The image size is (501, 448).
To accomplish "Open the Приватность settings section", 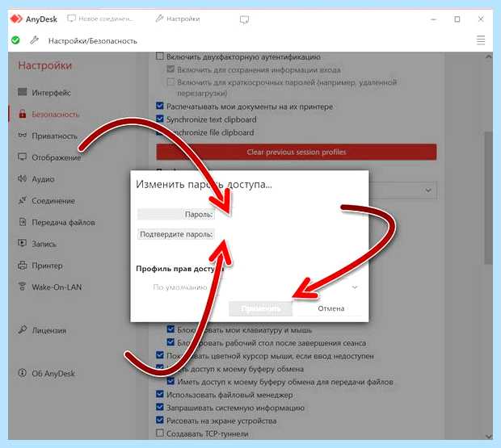I will tap(55, 136).
